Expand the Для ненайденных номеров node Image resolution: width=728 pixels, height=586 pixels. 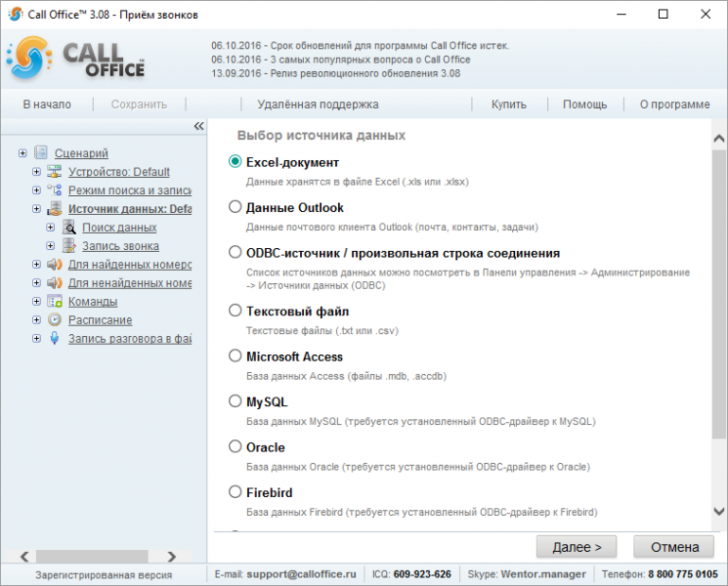point(36,282)
